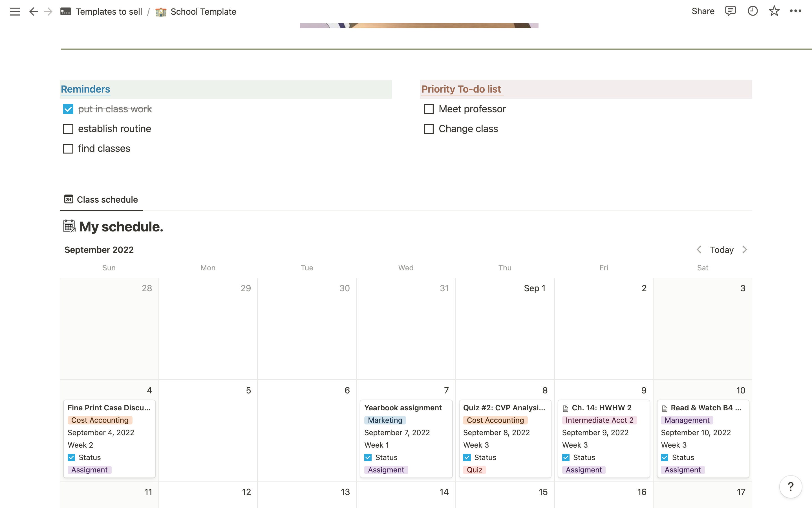Uncheck the 'put in class work' reminder
The width and height of the screenshot is (812, 508).
tap(68, 109)
